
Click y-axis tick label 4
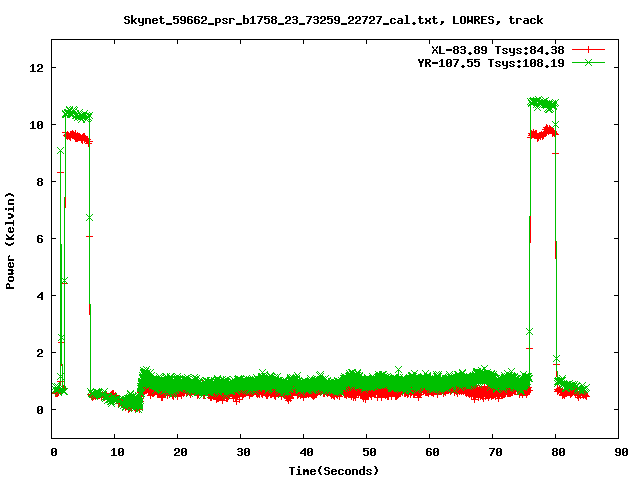40,296
